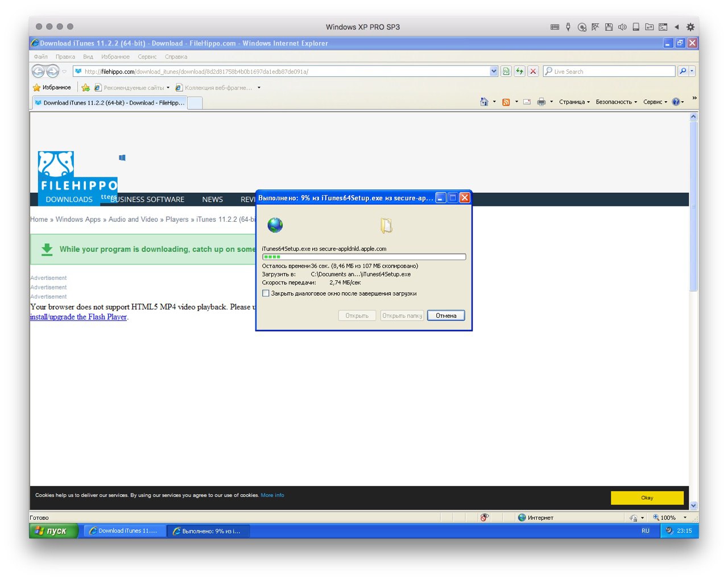Click the iTunes download progress bar
Viewport: 728px width, 580px height.
click(x=364, y=257)
